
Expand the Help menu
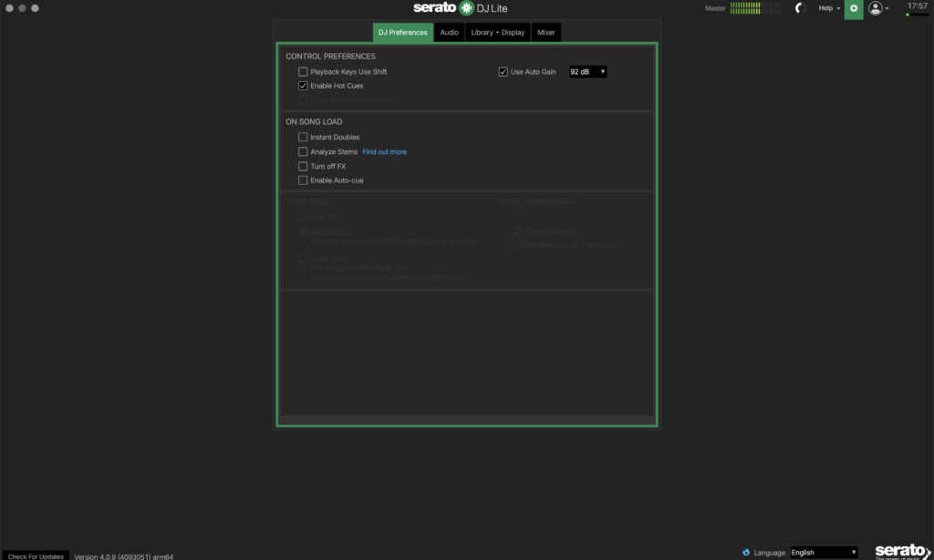tap(828, 8)
